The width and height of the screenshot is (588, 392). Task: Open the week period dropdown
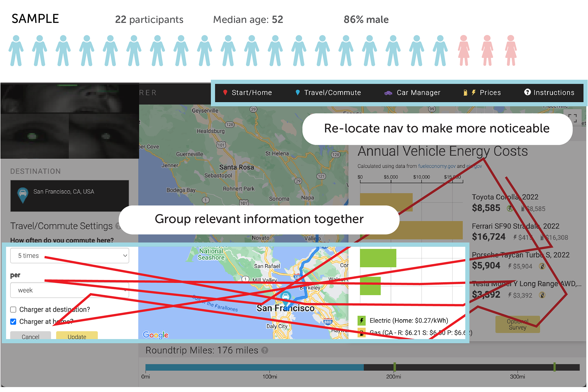pyautogui.click(x=70, y=290)
